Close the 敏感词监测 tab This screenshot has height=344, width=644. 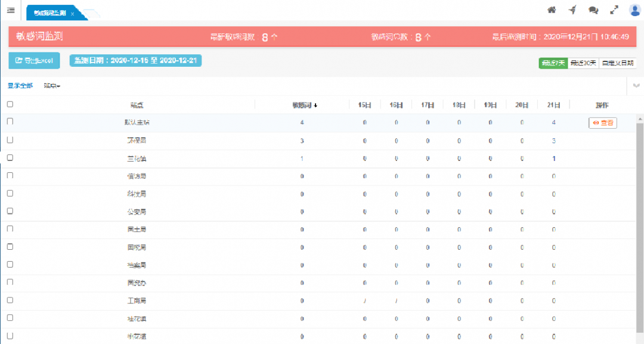[72, 13]
